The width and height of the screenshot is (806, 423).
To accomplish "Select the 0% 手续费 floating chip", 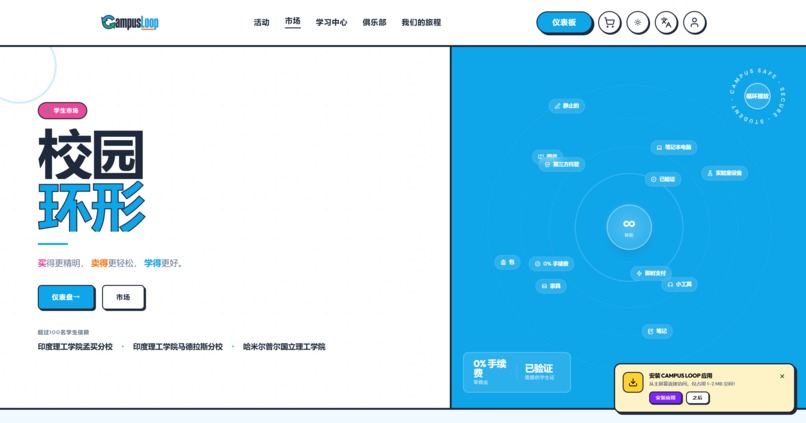I will tap(552, 264).
